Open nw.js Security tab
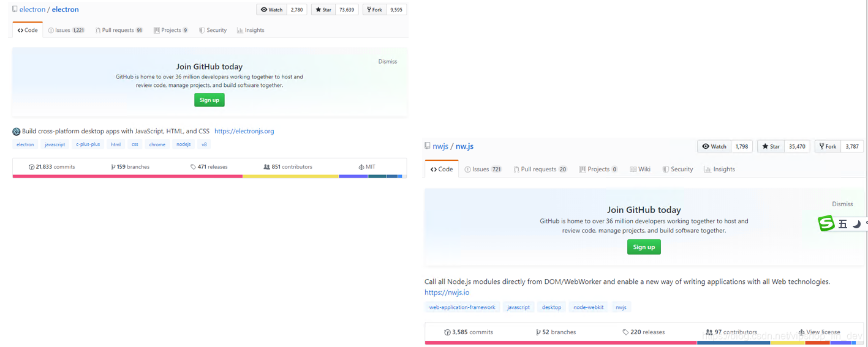Viewport: 868px width, 347px height. (x=677, y=169)
